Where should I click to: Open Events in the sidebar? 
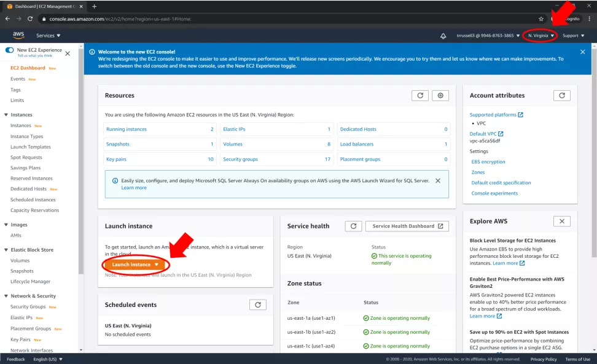click(18, 79)
